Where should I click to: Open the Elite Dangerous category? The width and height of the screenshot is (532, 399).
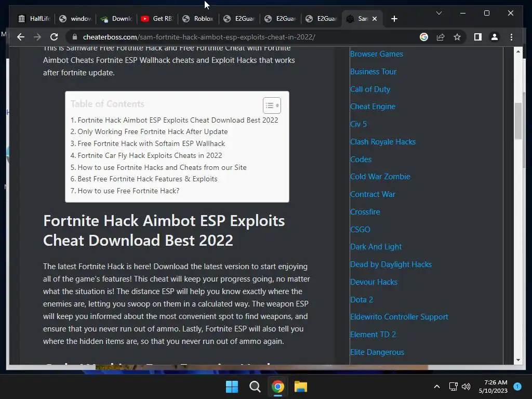(377, 352)
